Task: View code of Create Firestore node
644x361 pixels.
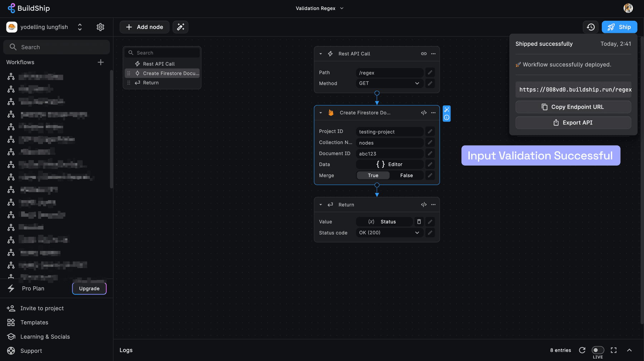Action: [x=424, y=113]
